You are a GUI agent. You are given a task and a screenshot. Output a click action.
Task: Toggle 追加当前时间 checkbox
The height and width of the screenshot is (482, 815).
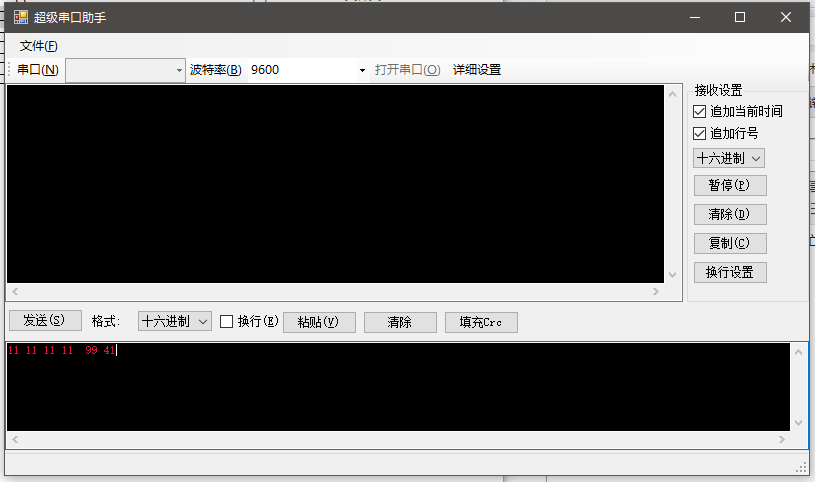[700, 111]
